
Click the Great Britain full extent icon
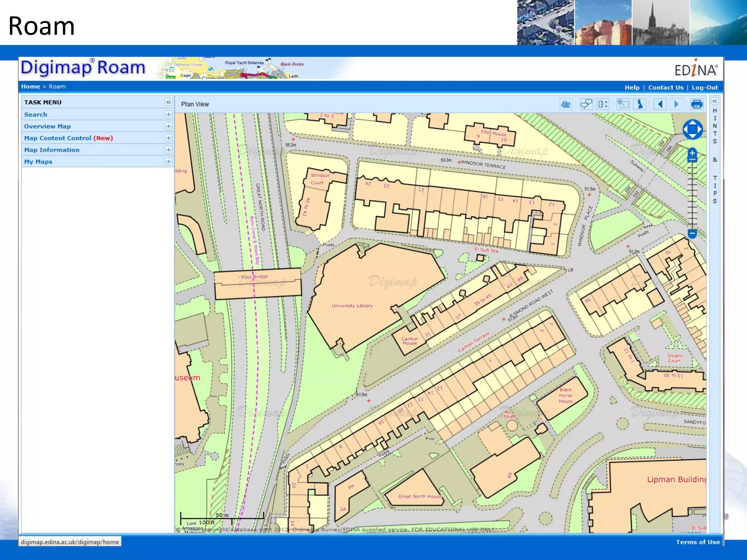pos(640,104)
